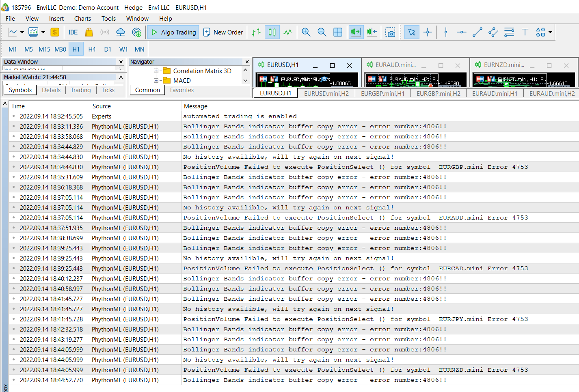
Task: Switch chart to line chart mode
Action: [x=288, y=32]
